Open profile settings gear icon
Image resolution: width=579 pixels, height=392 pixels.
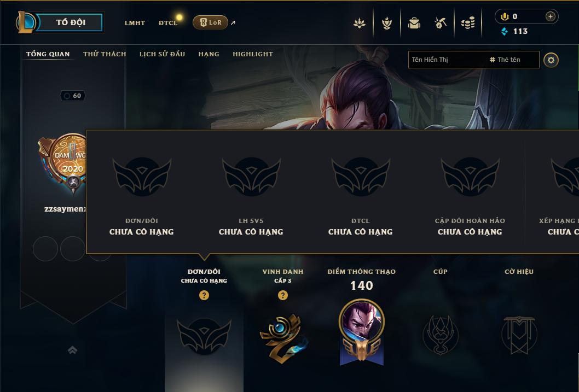[x=551, y=60]
